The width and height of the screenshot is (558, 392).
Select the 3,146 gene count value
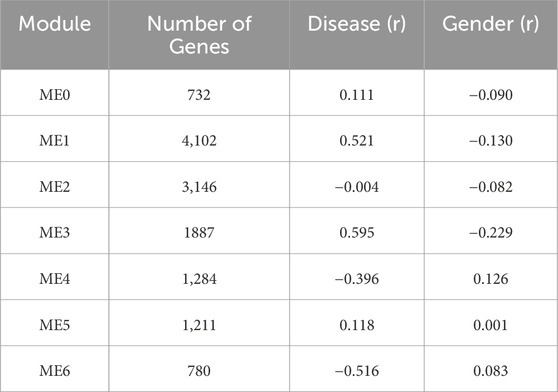[x=199, y=187]
